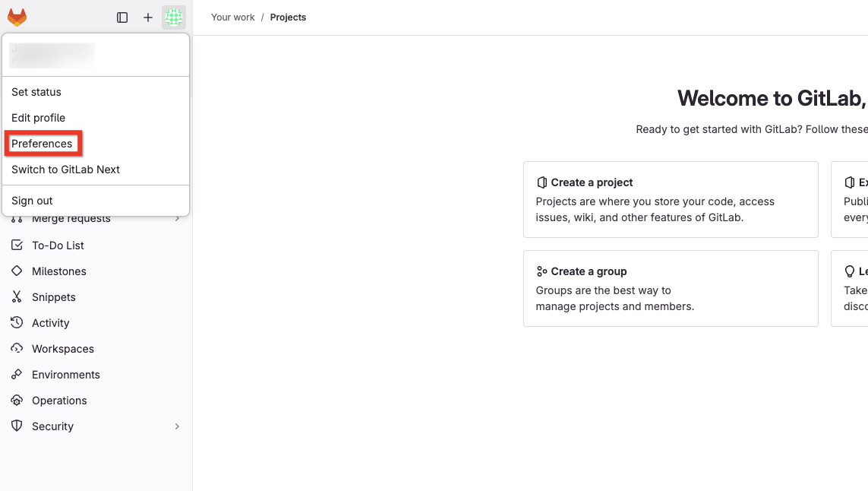Open To-Do List checkmark icon
868x491 pixels.
[17, 245]
